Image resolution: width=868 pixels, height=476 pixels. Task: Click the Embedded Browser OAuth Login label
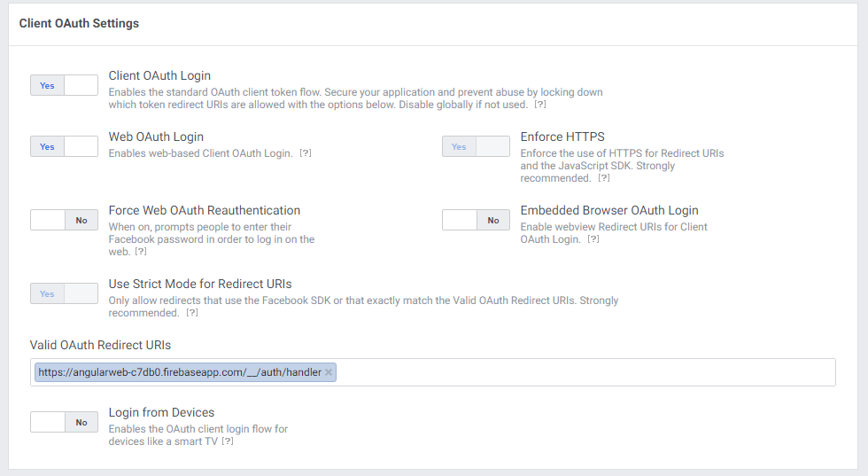pos(609,210)
